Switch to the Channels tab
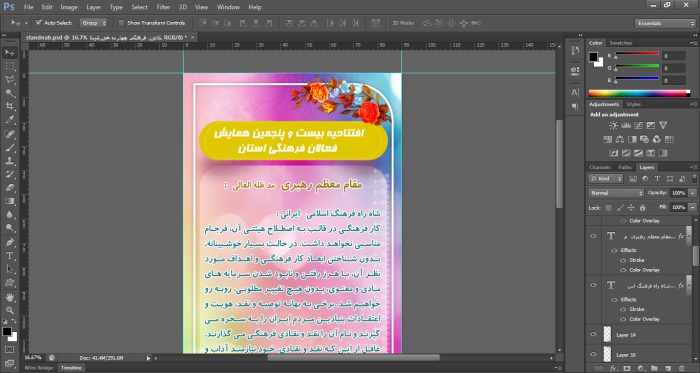700x373 pixels. [600, 167]
